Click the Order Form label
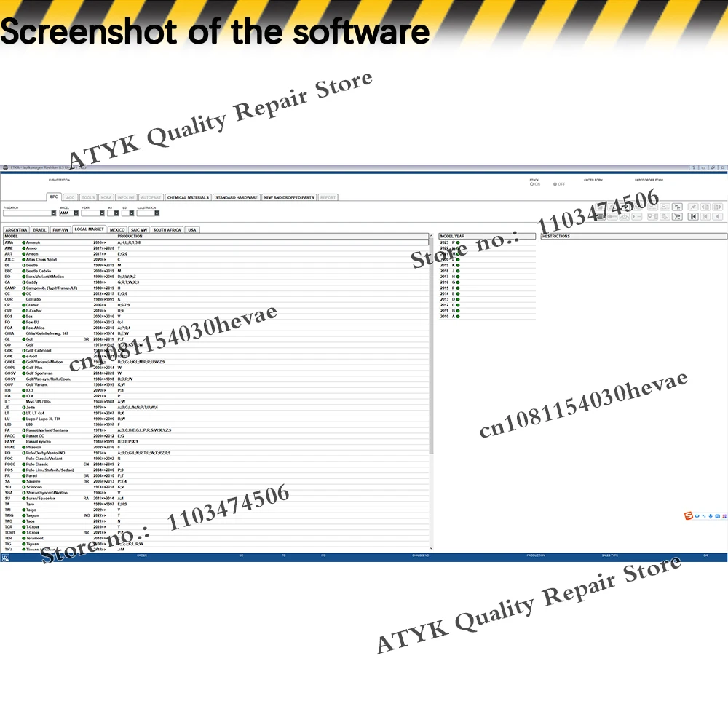 tap(593, 180)
